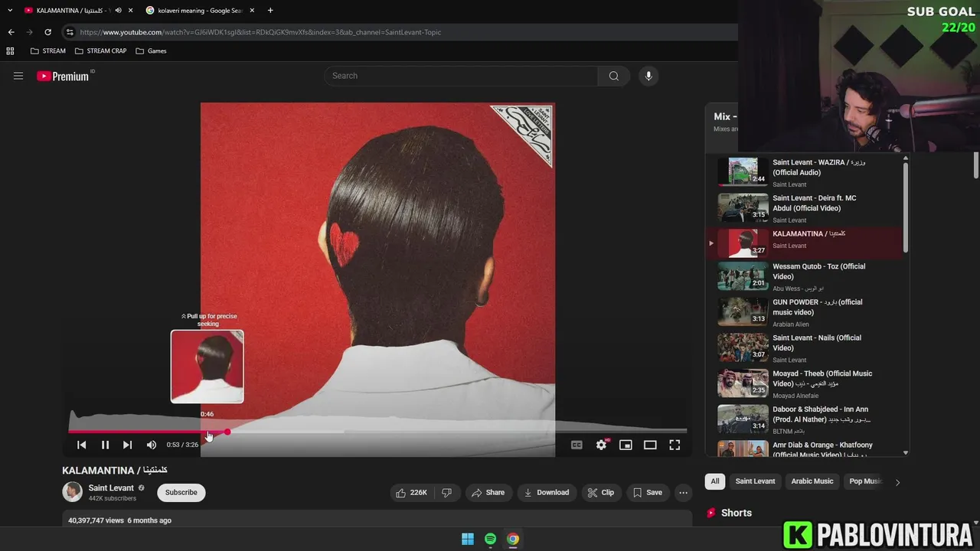Switch to theater mode
This screenshot has height=551, width=980.
click(x=650, y=445)
